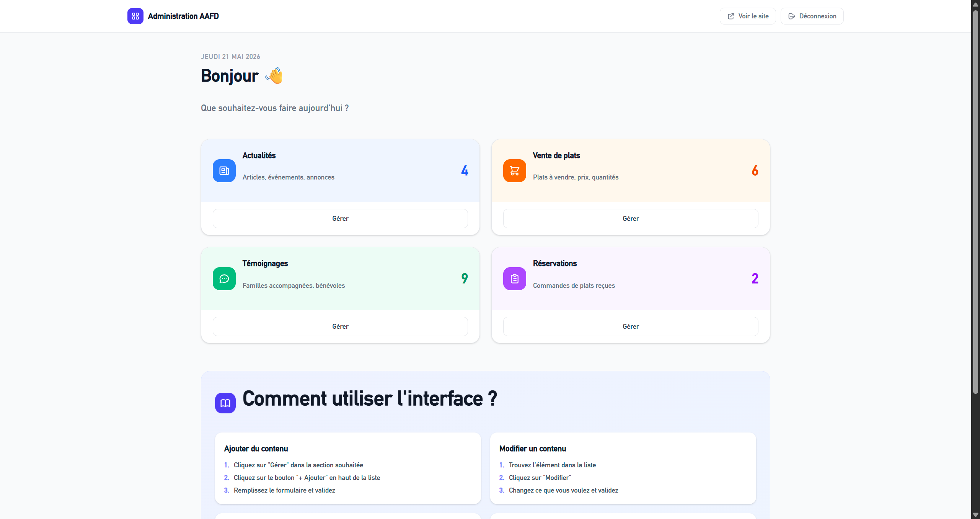Click the blue newspaper icon of Actualités
Image resolution: width=980 pixels, height=519 pixels.
click(224, 171)
